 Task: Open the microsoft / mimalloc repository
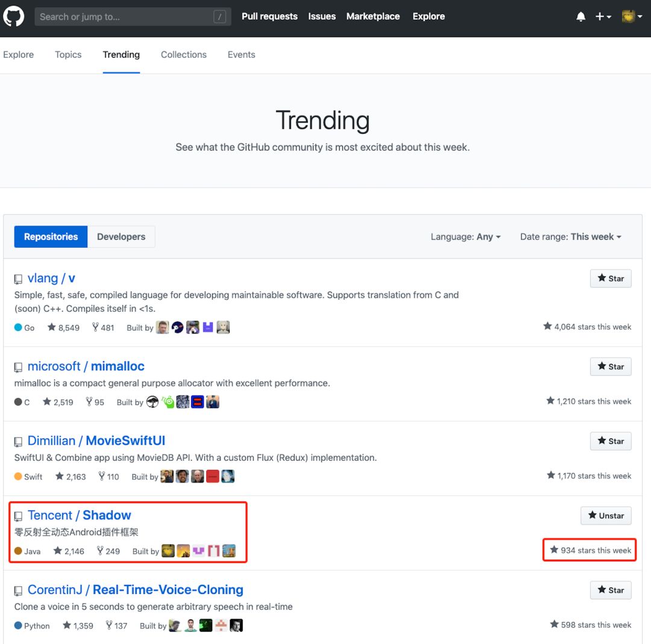[86, 366]
